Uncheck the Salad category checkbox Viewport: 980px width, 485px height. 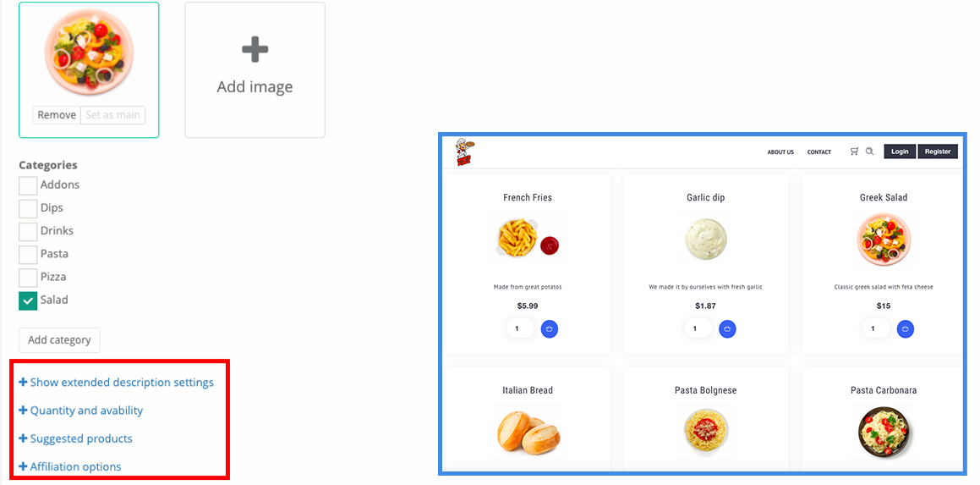28,300
